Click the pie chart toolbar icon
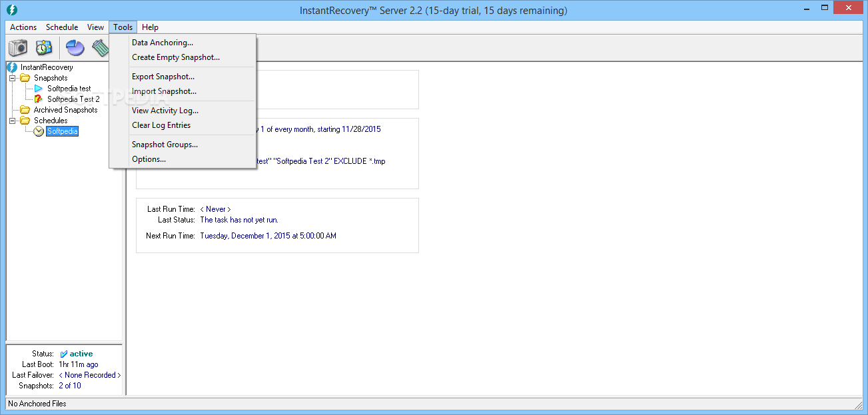The height and width of the screenshot is (415, 868). (75, 48)
